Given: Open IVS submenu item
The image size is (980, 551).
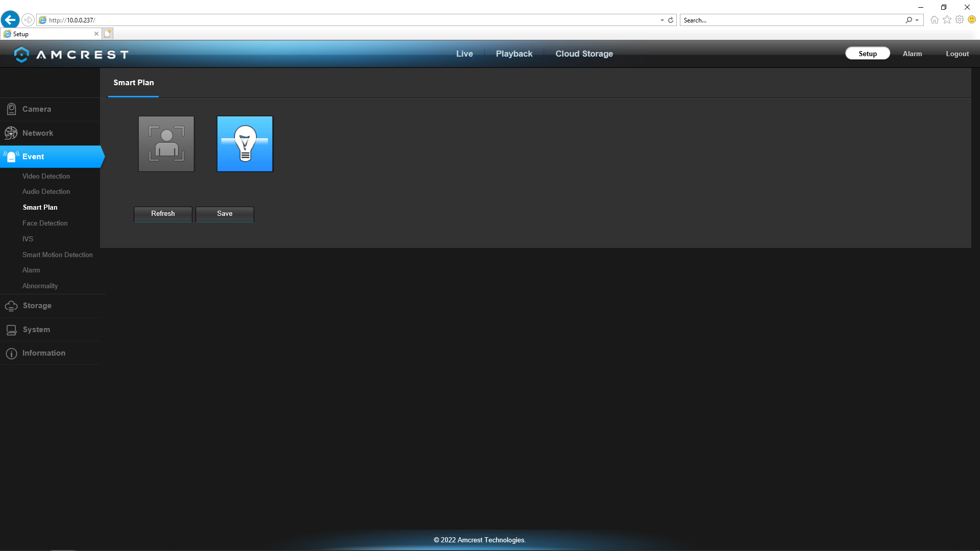Looking at the screenshot, I should 28,239.
